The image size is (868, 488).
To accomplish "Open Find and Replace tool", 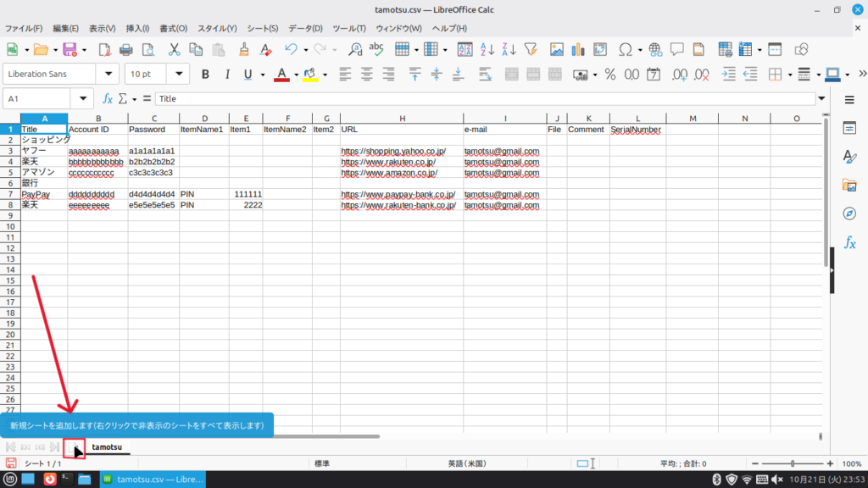I will (353, 49).
